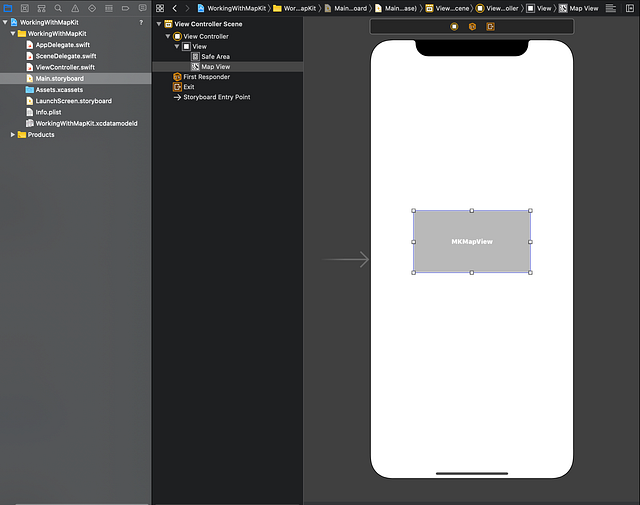640x505 pixels.
Task: Click WorkingWithMapKit project breadcrumb in jump bar
Action: (x=232, y=8)
